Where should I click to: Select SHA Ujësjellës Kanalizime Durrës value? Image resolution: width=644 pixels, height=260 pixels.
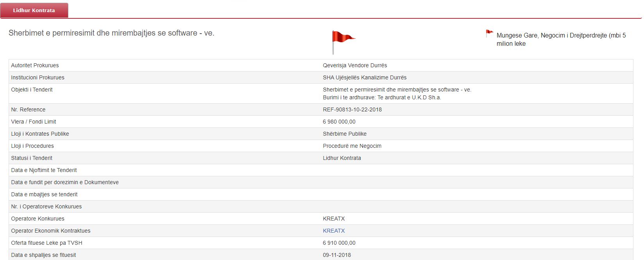365,77
